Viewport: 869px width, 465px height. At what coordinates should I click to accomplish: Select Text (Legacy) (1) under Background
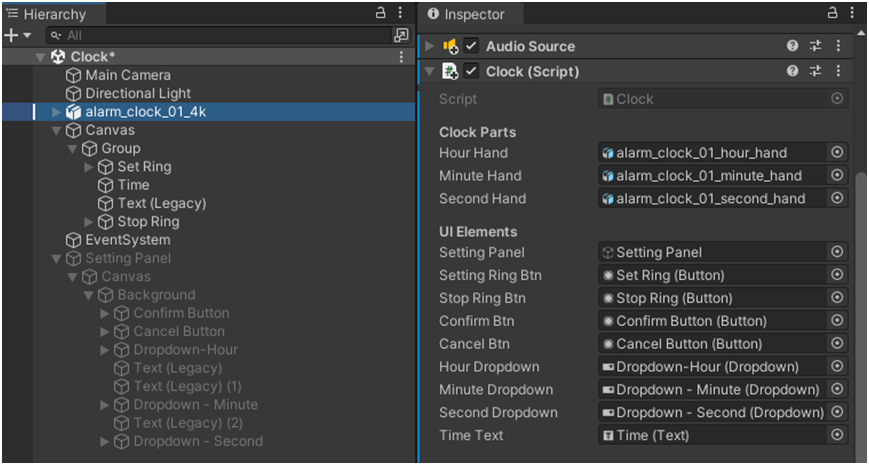(x=177, y=386)
